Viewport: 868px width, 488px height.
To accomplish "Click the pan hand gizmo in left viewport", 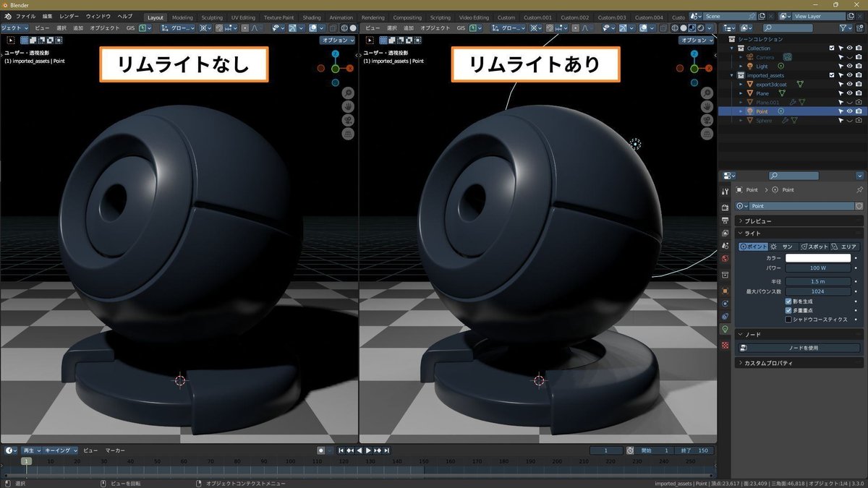I will coord(348,106).
